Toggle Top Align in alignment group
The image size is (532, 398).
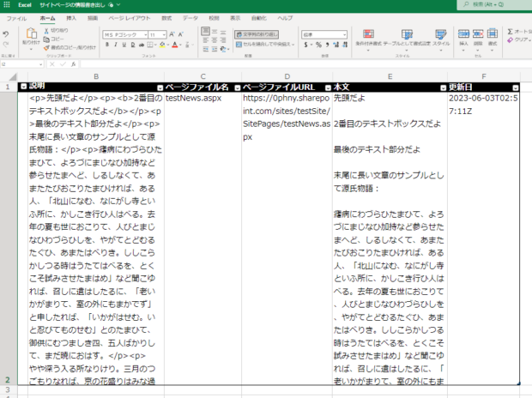(x=206, y=32)
